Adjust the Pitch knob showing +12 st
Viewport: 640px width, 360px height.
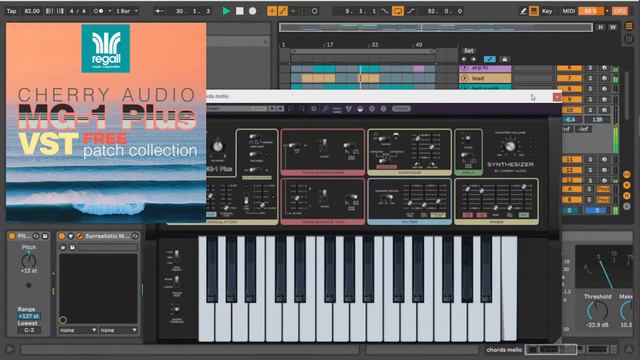29,261
